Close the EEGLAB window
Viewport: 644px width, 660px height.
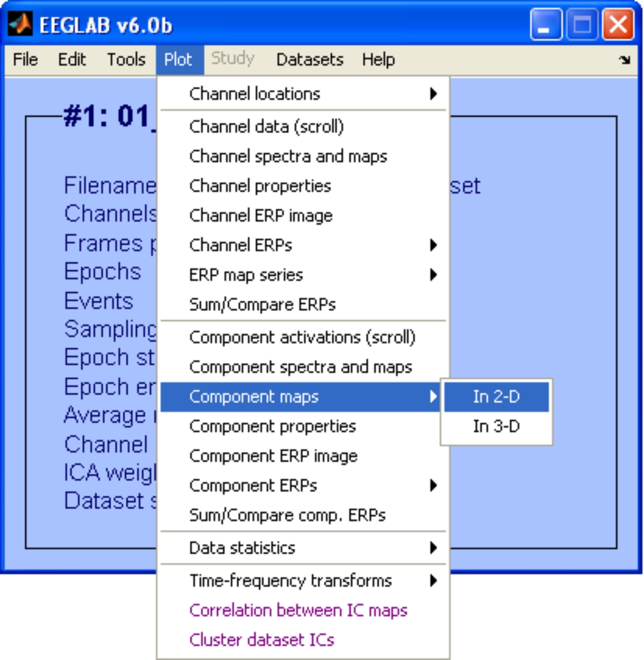(x=618, y=24)
